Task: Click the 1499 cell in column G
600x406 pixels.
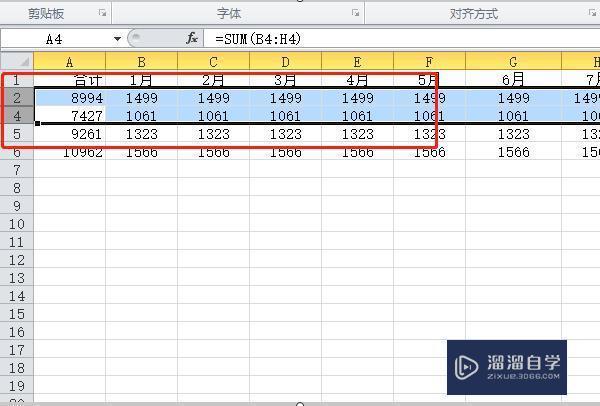Action: pyautogui.click(x=514, y=98)
